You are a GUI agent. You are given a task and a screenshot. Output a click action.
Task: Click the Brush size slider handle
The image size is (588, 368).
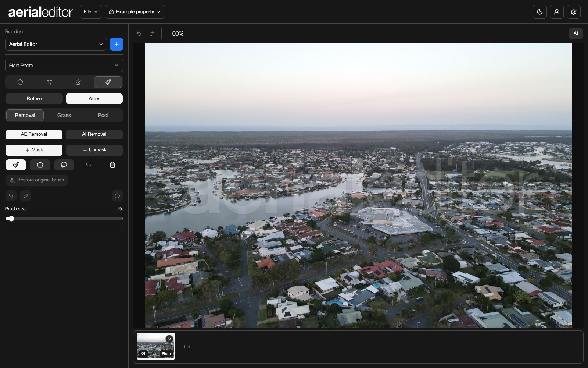pyautogui.click(x=11, y=219)
